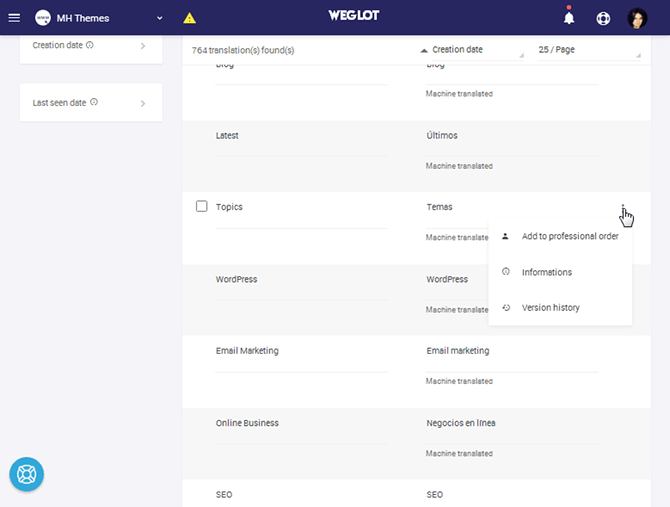Click the history clock icon

(x=506, y=307)
